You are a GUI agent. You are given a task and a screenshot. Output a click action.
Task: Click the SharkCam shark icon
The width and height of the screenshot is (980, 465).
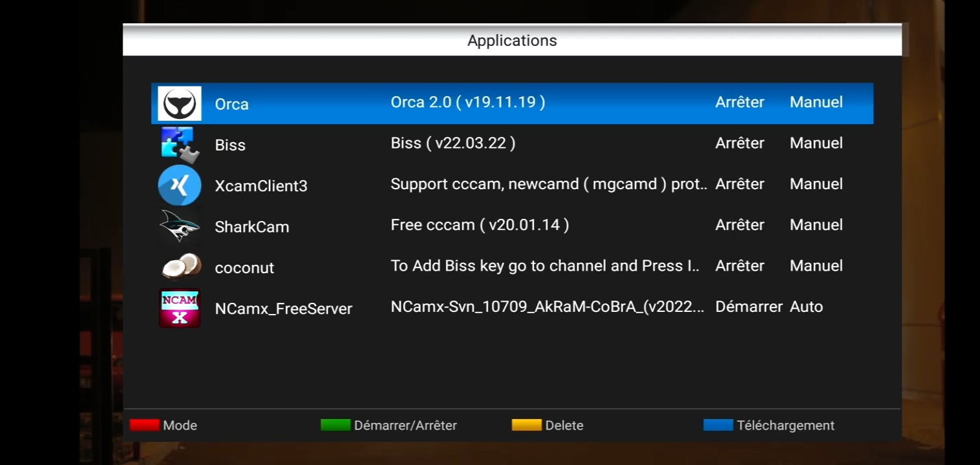(179, 226)
